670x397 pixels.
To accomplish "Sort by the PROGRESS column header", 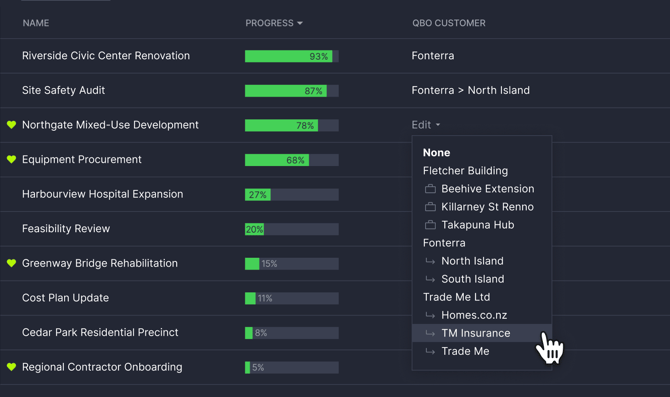I will tap(273, 23).
